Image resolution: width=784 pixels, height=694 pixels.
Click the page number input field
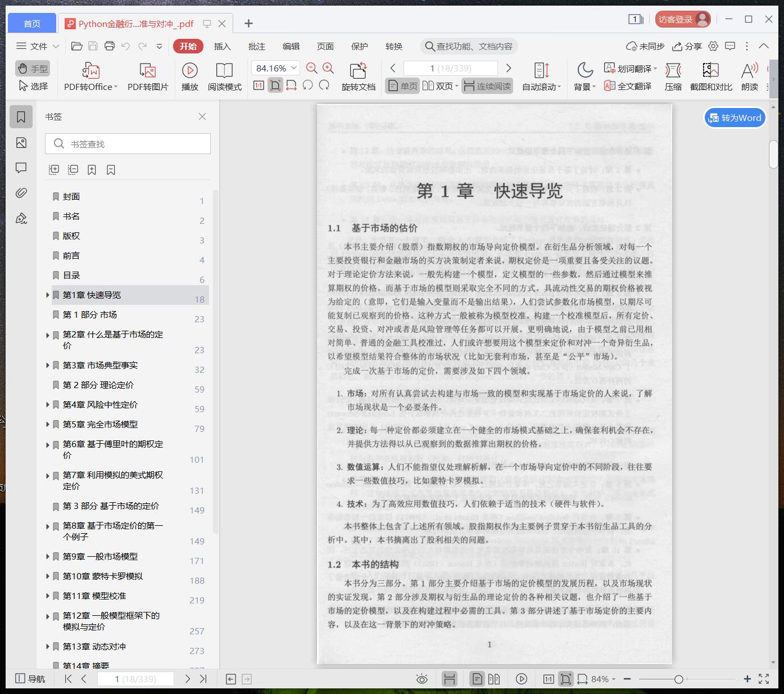pyautogui.click(x=451, y=68)
